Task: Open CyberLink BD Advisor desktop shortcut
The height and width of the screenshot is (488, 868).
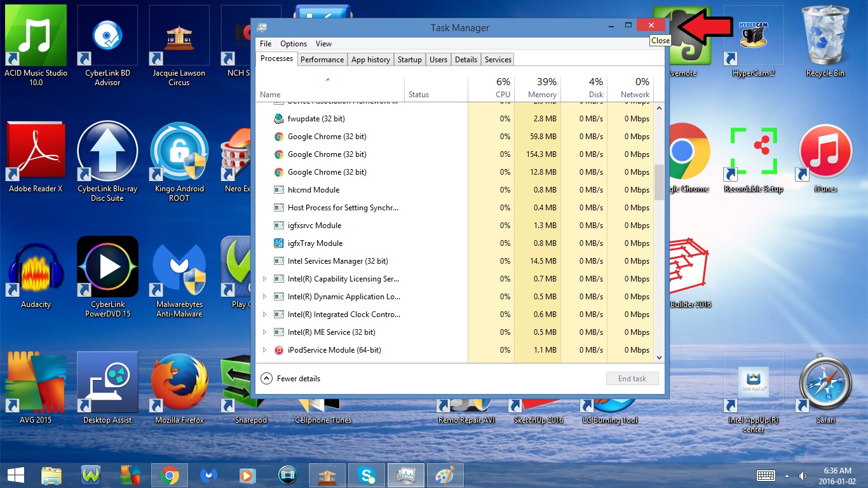Action: pos(107,46)
